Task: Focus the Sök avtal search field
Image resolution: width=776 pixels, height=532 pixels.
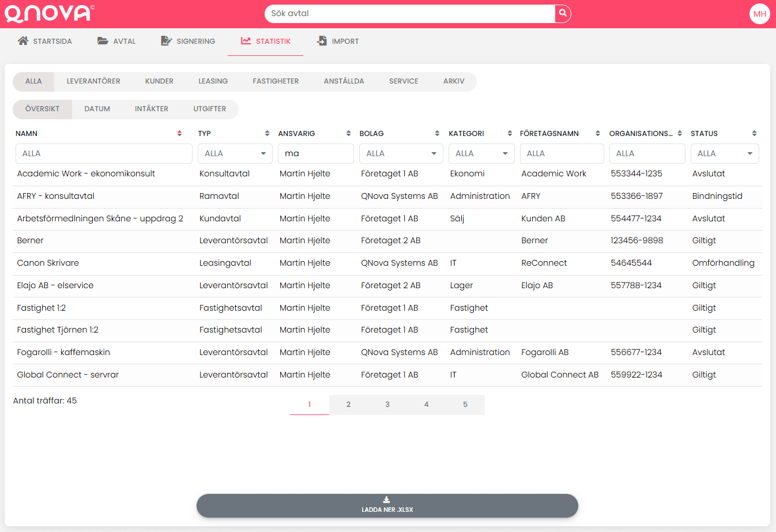Action: coord(410,14)
